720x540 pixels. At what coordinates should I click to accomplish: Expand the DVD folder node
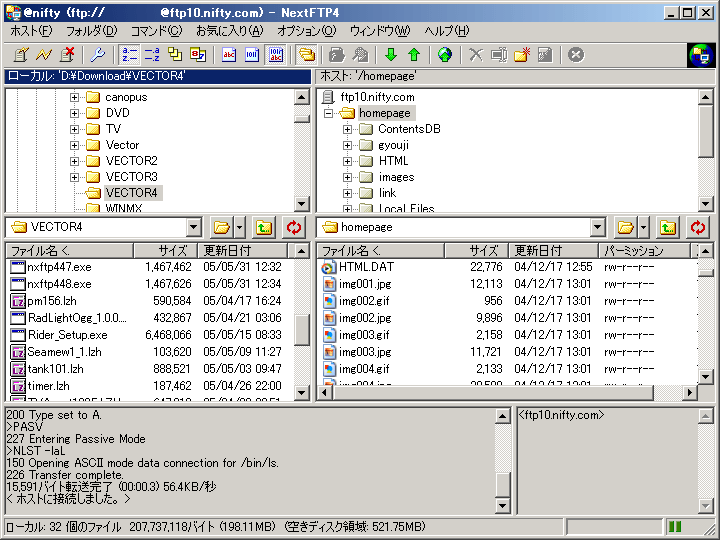(74, 113)
